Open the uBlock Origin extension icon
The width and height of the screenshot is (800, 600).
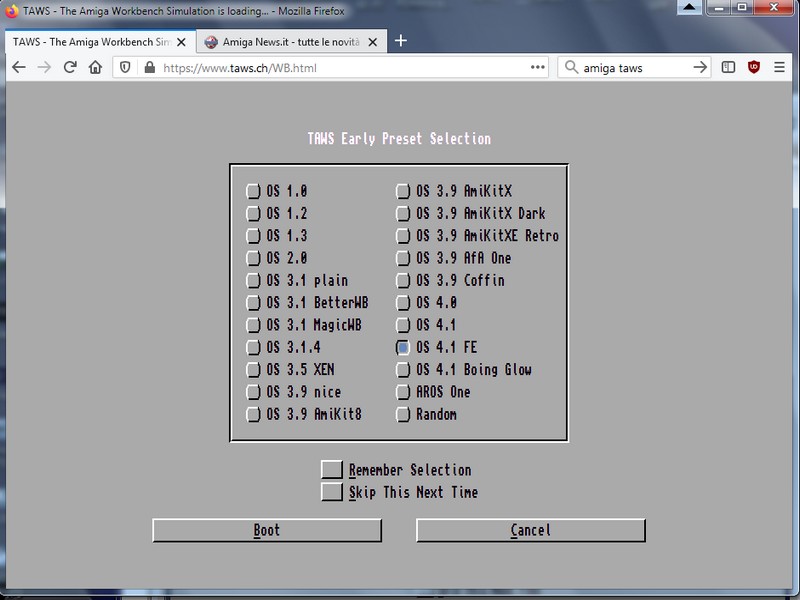[754, 68]
